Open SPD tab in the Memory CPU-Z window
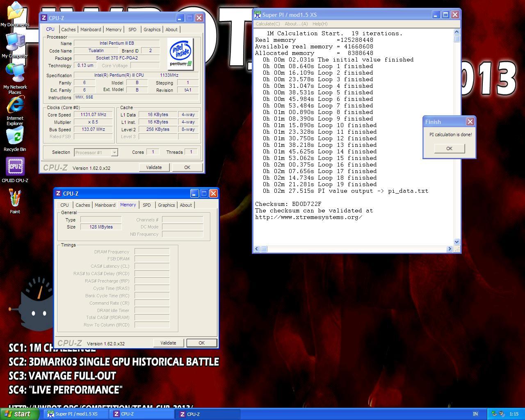Screen dimensions: 525x420 [x=146, y=205]
